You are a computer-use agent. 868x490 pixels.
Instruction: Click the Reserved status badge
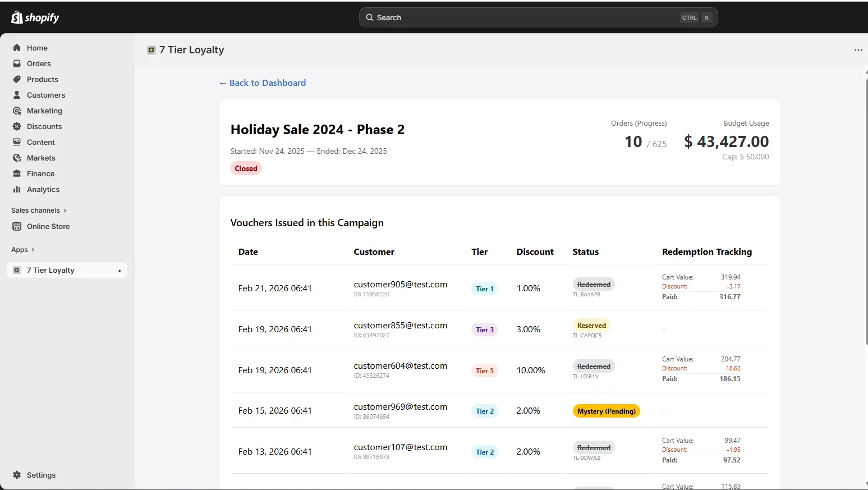591,326
